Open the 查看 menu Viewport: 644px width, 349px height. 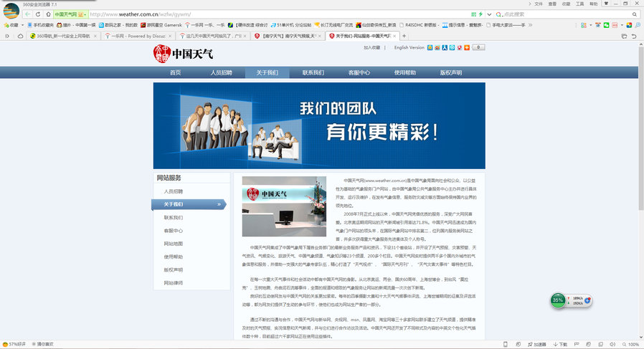tap(552, 4)
